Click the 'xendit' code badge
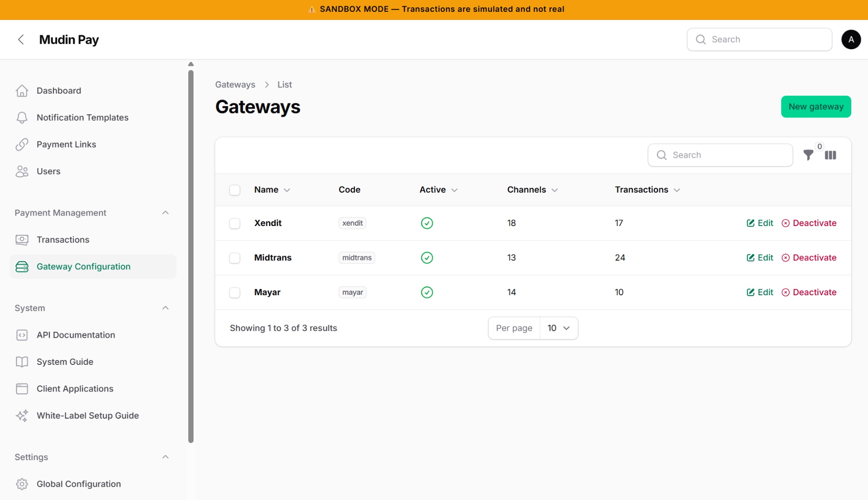This screenshot has height=500, width=868. pos(352,223)
